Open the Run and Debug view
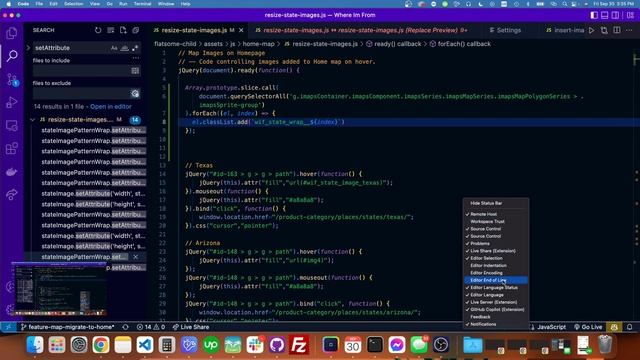 pyautogui.click(x=12, y=102)
